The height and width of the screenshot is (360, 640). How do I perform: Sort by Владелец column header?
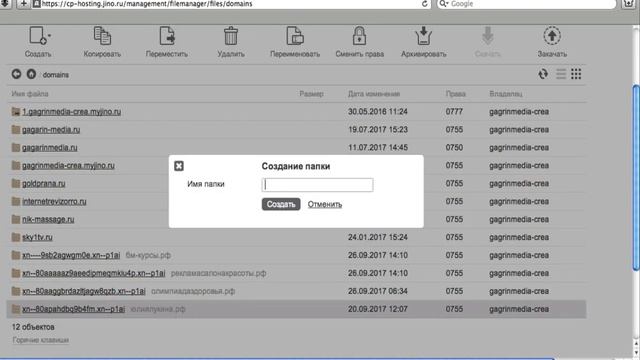point(506,94)
